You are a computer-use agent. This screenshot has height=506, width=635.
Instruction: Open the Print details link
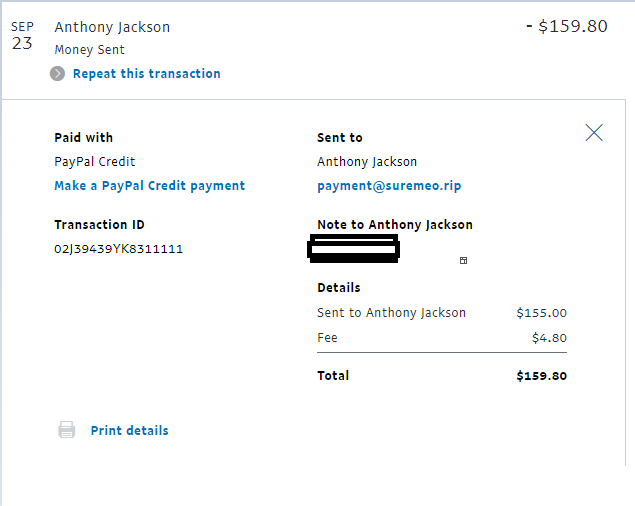point(129,430)
